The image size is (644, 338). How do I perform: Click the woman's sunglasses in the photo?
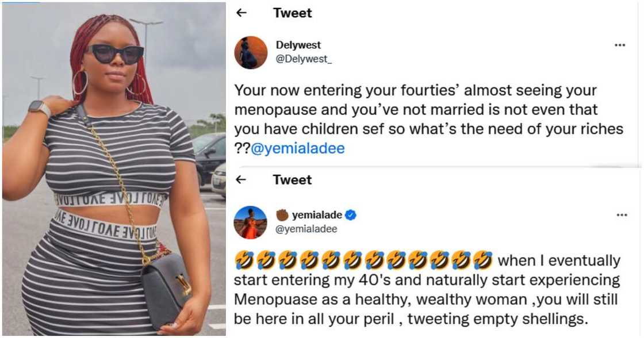[x=118, y=55]
